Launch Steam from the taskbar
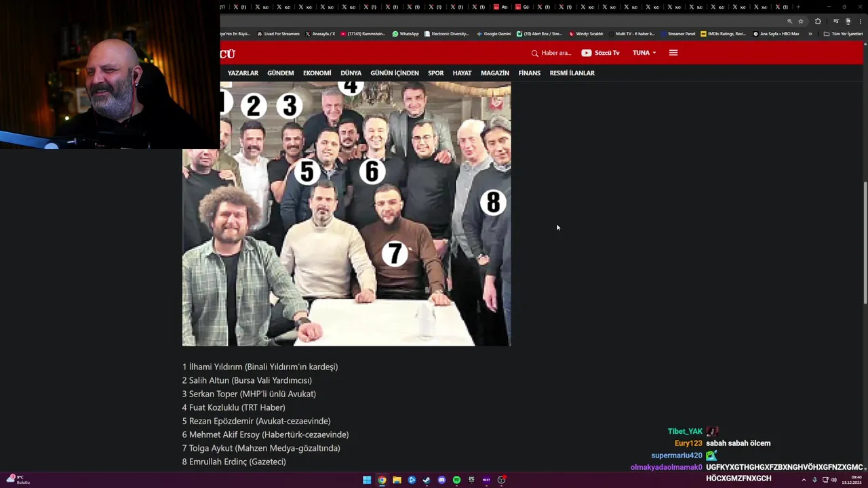The height and width of the screenshot is (488, 868). [x=427, y=480]
